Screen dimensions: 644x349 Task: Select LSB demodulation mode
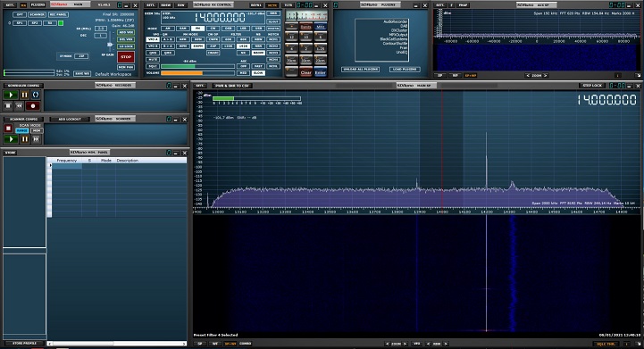(x=243, y=29)
